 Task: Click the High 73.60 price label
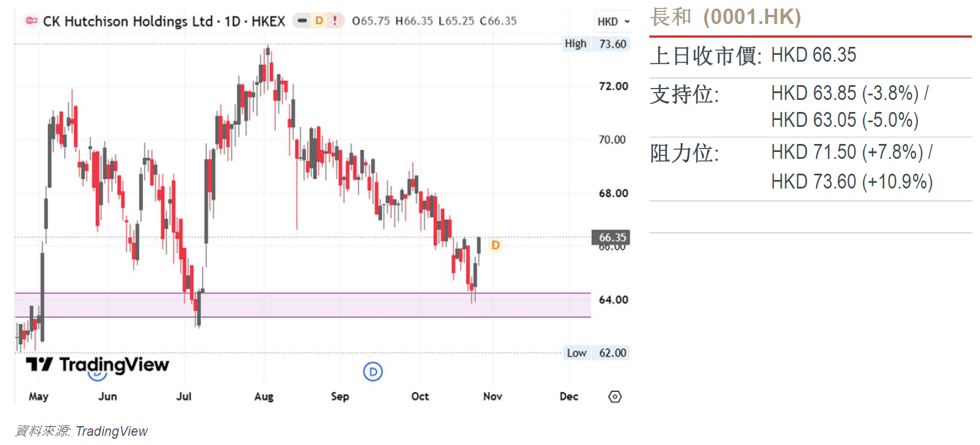tap(596, 44)
